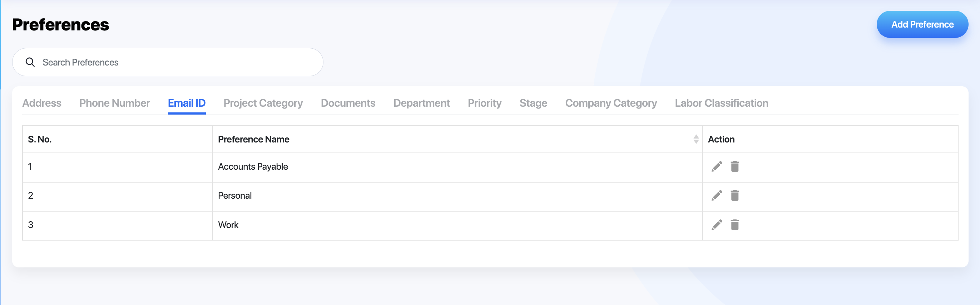The height and width of the screenshot is (305, 980).
Task: Select the Stage tab
Action: tap(533, 103)
